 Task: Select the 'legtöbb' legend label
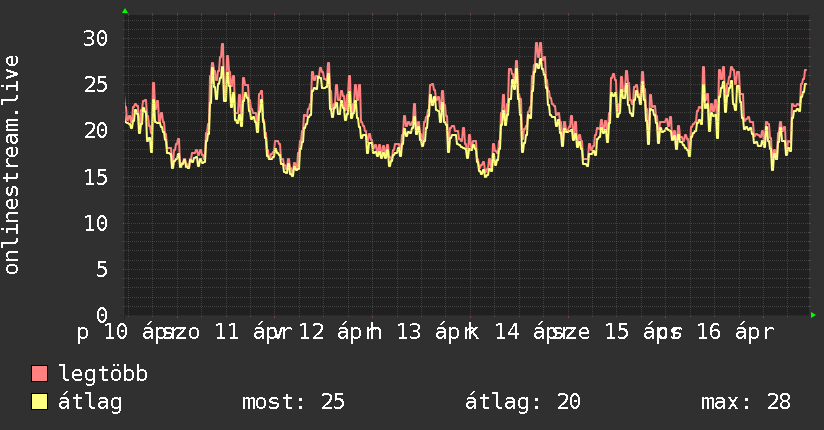(103, 374)
